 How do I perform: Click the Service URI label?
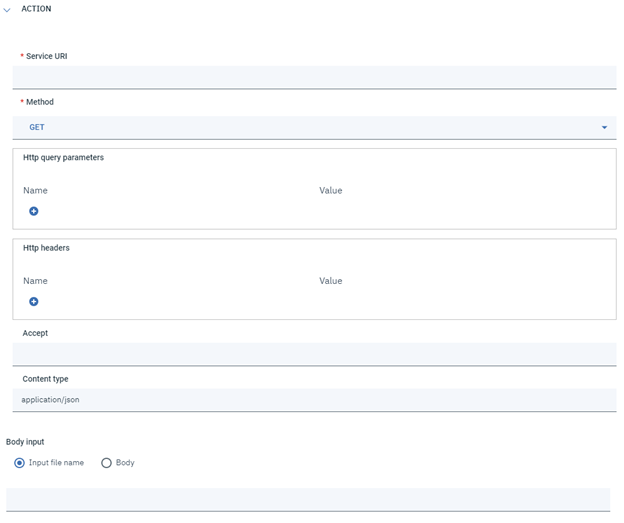pos(46,56)
